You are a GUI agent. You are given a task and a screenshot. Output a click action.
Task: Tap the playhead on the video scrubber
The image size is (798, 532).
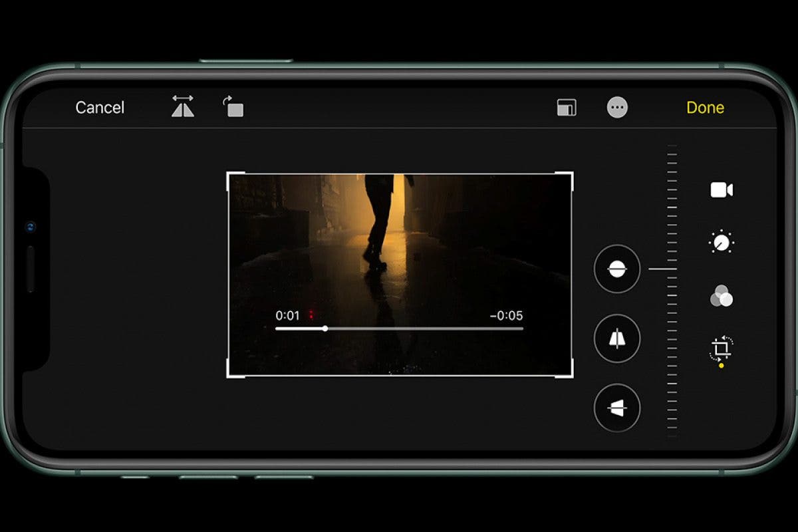point(325,329)
